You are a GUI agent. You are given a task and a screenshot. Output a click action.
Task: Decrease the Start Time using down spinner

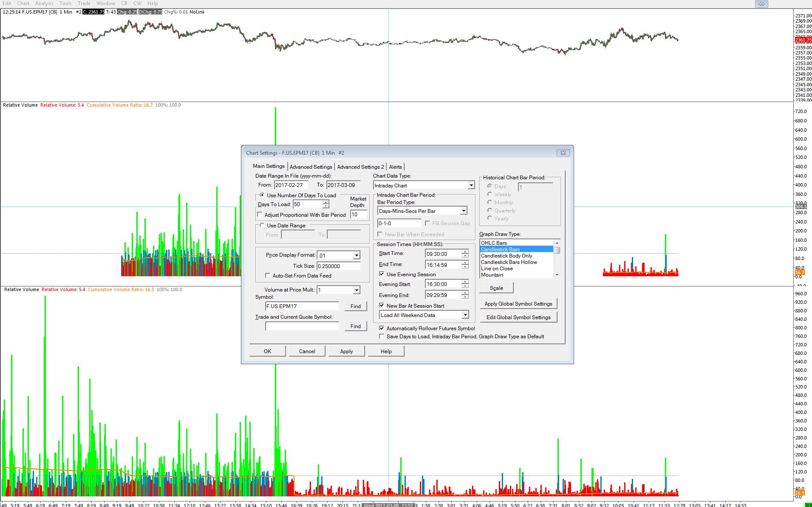coord(465,256)
